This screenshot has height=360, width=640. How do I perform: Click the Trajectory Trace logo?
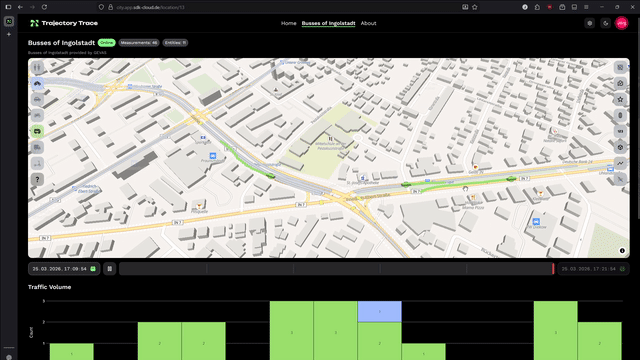tap(64, 23)
